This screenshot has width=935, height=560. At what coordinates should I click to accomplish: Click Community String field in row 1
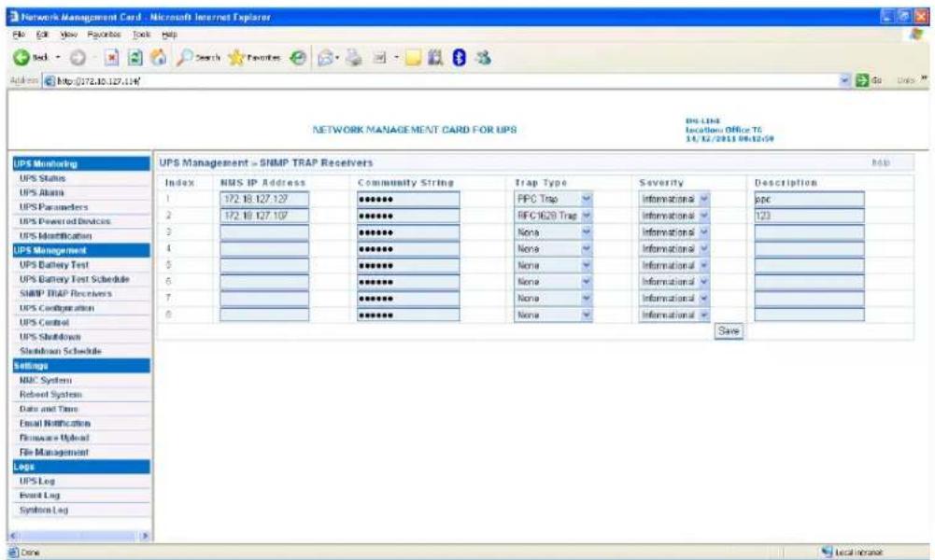(x=408, y=199)
